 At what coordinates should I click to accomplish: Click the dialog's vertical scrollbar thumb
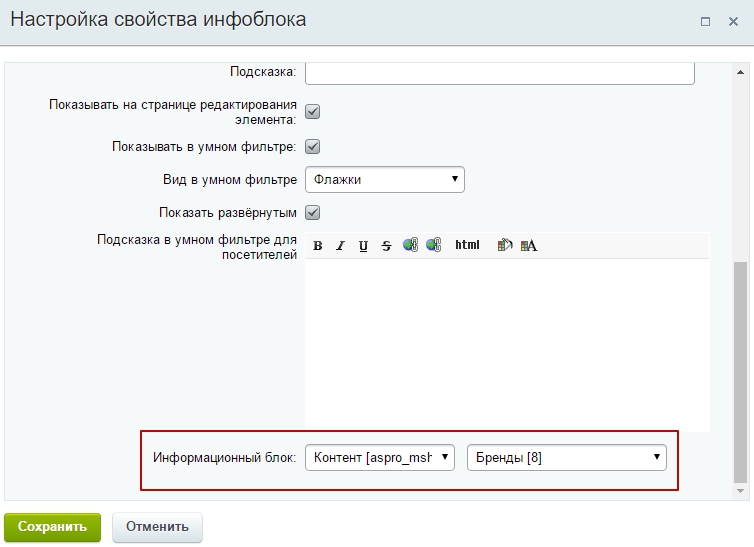pyautogui.click(x=740, y=370)
